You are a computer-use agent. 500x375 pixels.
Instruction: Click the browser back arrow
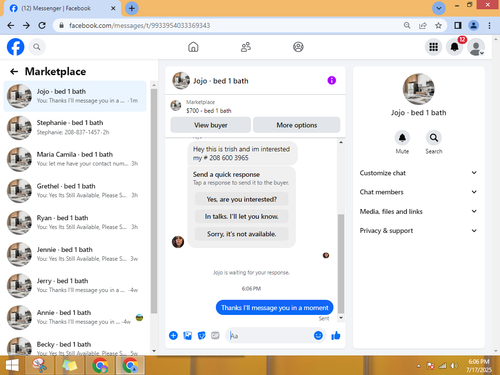point(11,25)
